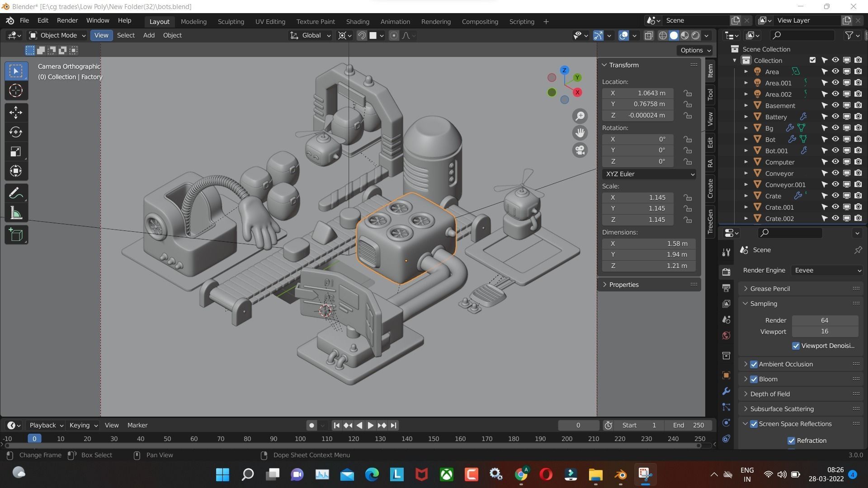868x488 pixels.
Task: Switch to wireframe viewport shading
Action: [663, 36]
